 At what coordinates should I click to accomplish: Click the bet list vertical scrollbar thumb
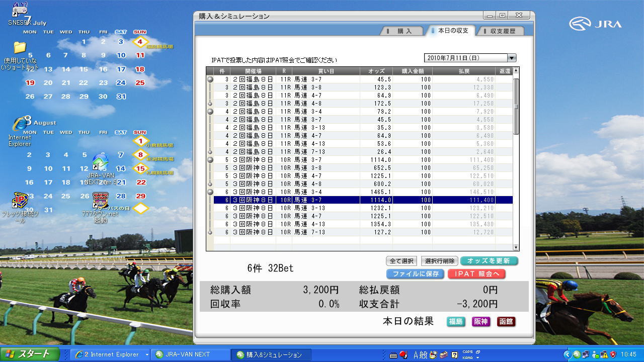pos(516,106)
